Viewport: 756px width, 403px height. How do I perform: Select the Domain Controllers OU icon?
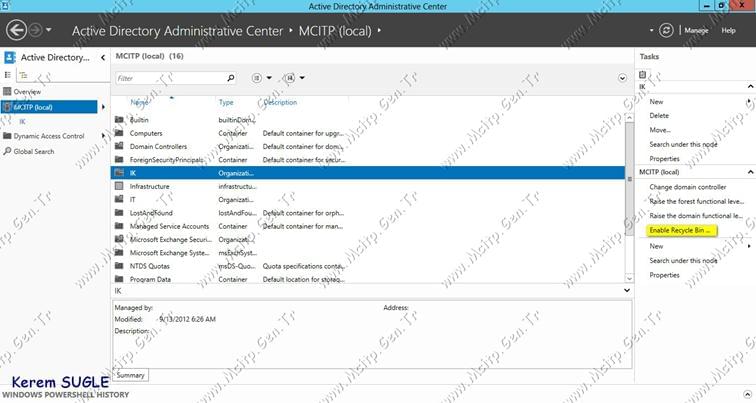119,146
